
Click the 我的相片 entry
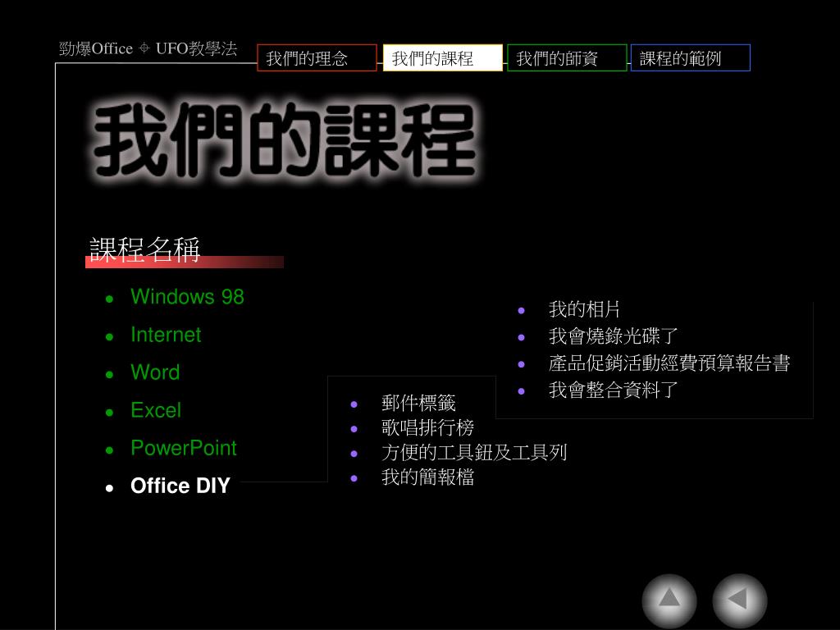[584, 309]
